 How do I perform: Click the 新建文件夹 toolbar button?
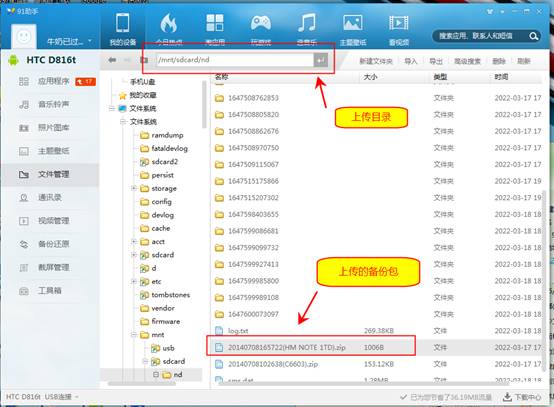376,61
